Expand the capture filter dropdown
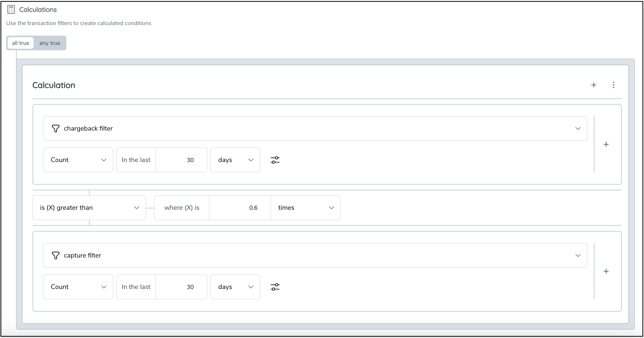 coord(578,255)
